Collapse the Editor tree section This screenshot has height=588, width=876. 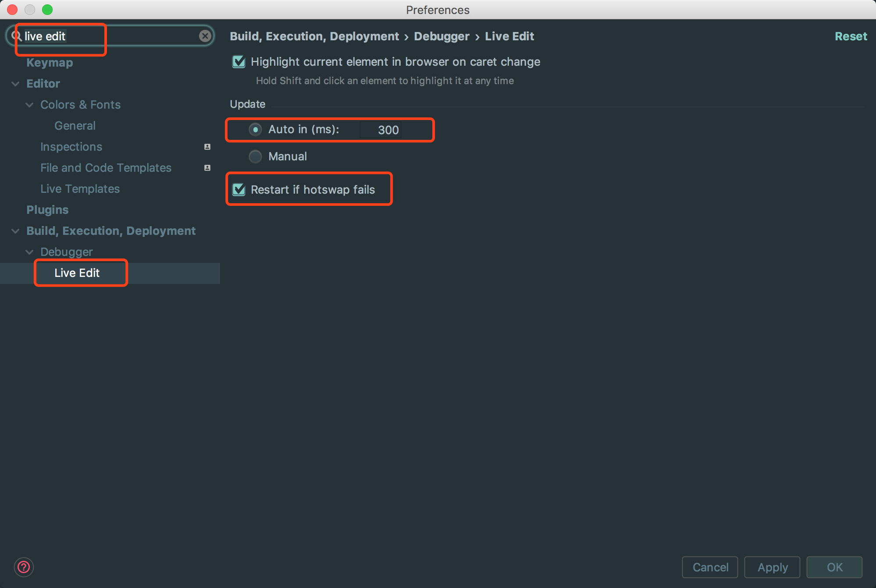pos(15,84)
